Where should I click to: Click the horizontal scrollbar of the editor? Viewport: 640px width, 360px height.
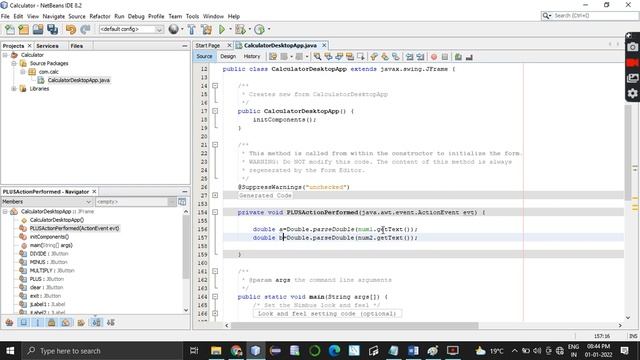point(354,325)
